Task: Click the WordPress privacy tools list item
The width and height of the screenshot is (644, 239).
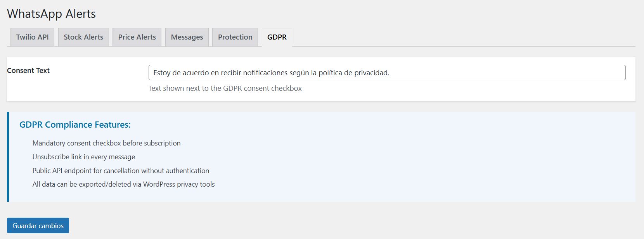Action: [123, 184]
